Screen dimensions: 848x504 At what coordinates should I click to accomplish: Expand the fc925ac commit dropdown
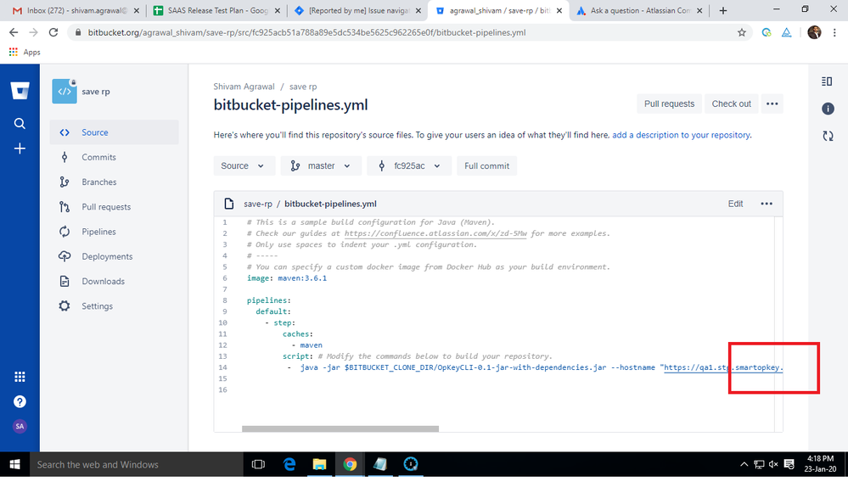point(409,166)
